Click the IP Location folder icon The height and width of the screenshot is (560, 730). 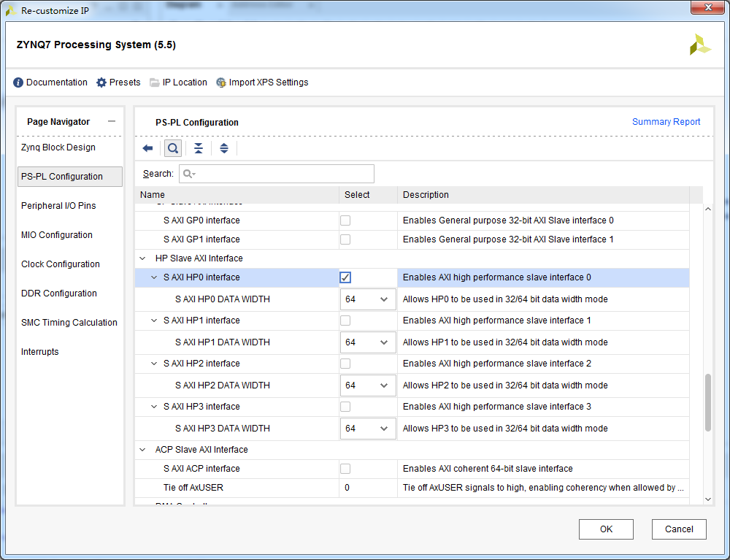[154, 83]
